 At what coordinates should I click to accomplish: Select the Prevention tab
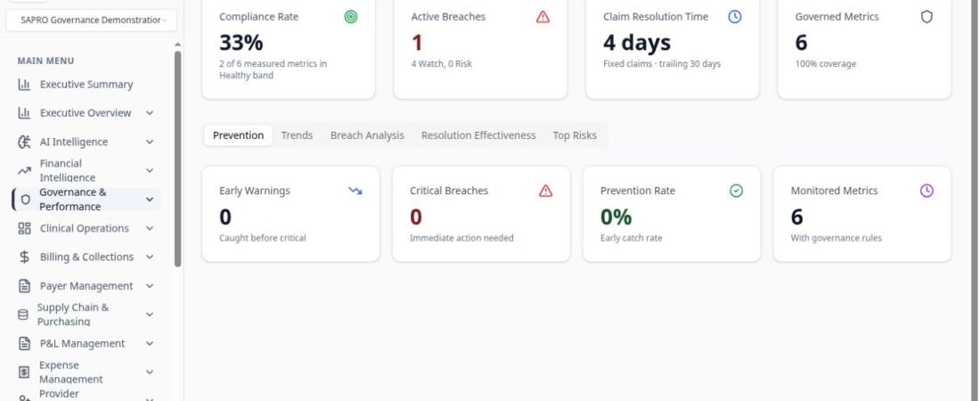click(238, 135)
